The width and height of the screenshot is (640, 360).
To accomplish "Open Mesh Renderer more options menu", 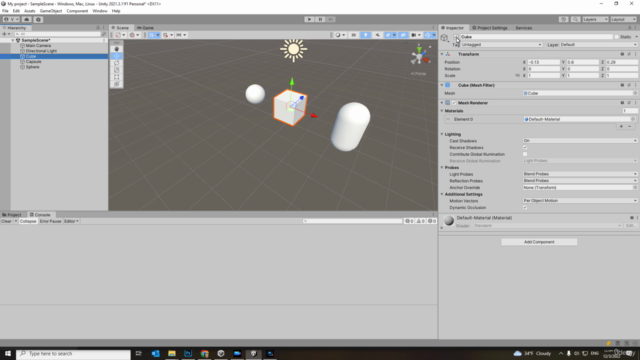I will (x=636, y=103).
